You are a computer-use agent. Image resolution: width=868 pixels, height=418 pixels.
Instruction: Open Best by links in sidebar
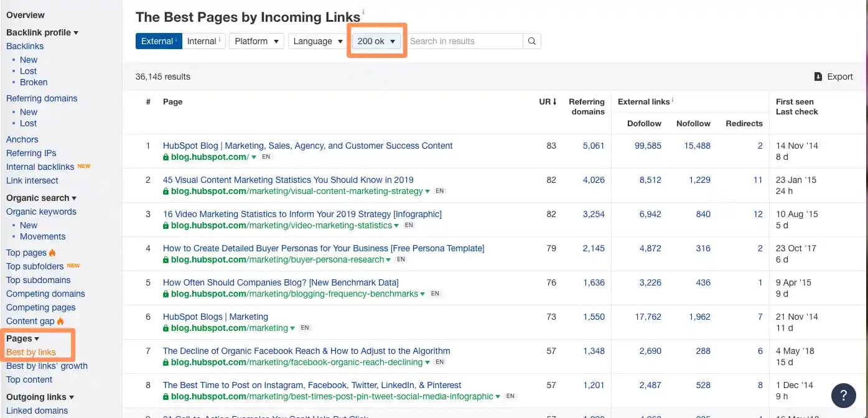[31, 352]
